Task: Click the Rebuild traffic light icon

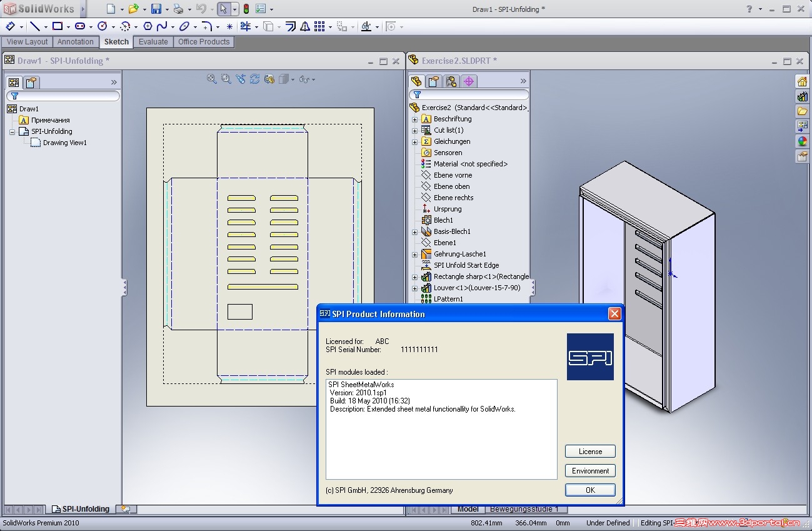Action: pyautogui.click(x=246, y=9)
